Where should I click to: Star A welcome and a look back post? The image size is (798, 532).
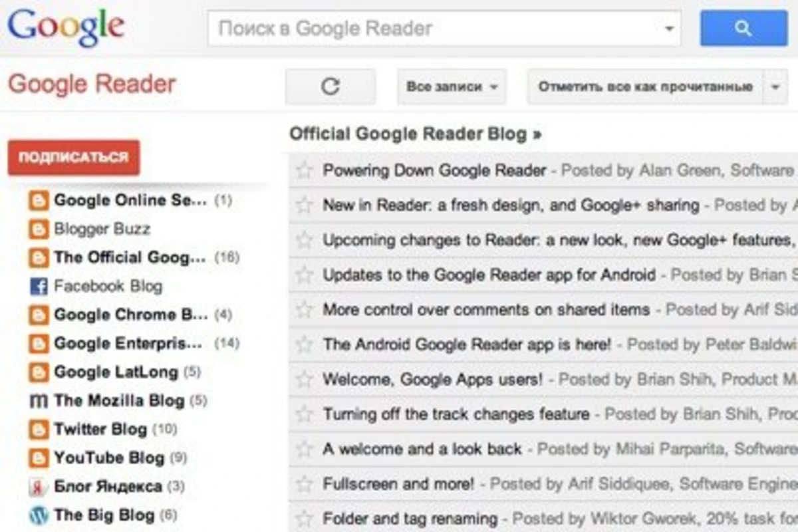[305, 450]
